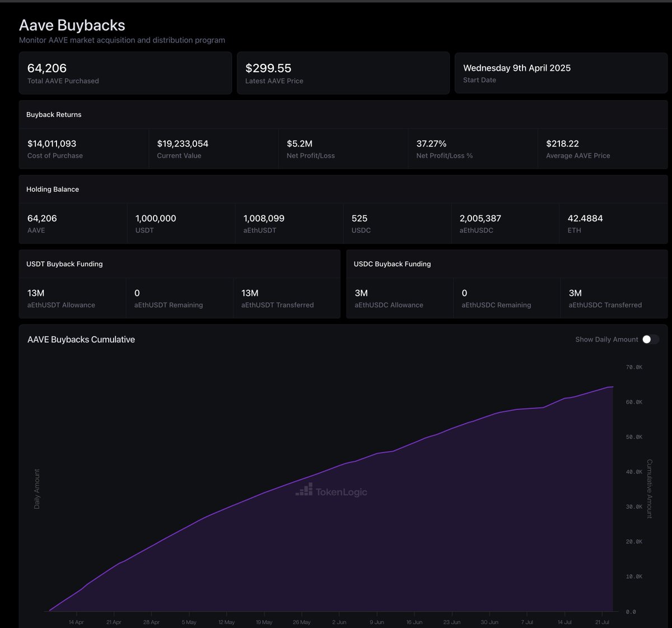Click the 42.4884 ETH balance
672x628 pixels.
click(x=585, y=218)
